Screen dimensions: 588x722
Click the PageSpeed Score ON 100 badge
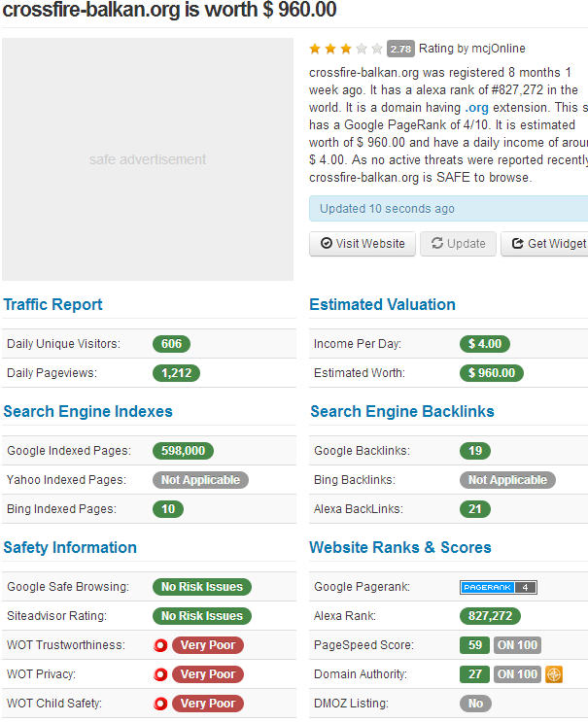click(x=518, y=645)
